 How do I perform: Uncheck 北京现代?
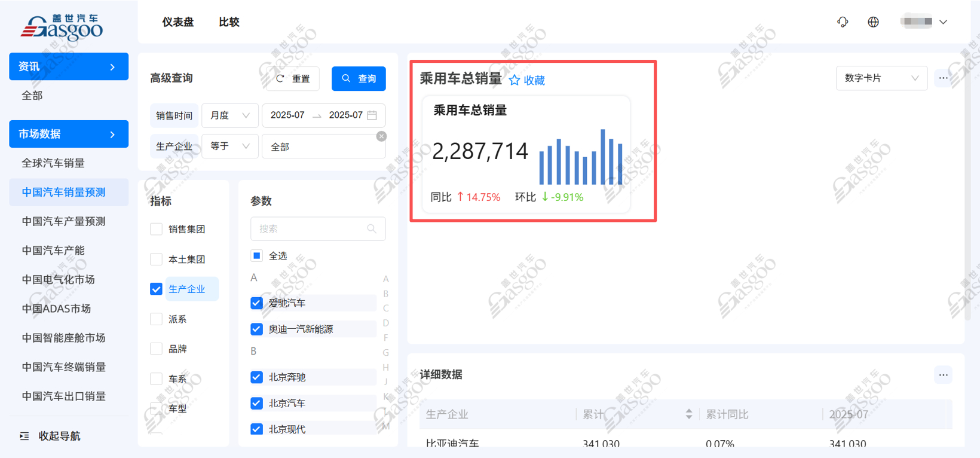pos(257,429)
